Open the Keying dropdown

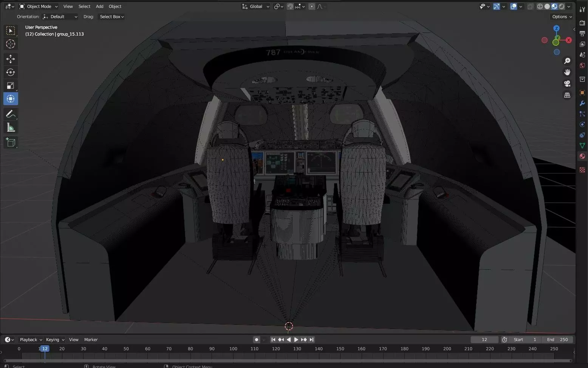click(55, 340)
